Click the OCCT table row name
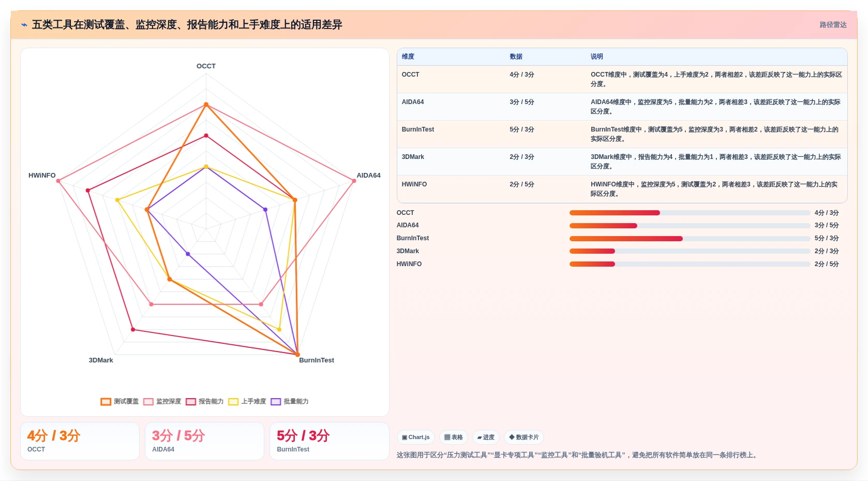This screenshot has width=868, height=481. point(411,75)
